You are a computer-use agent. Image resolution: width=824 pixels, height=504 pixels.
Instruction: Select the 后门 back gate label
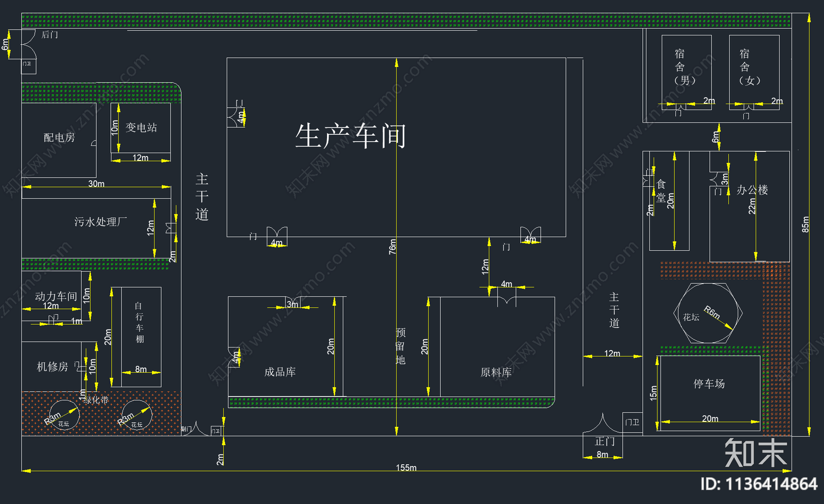(x=50, y=35)
